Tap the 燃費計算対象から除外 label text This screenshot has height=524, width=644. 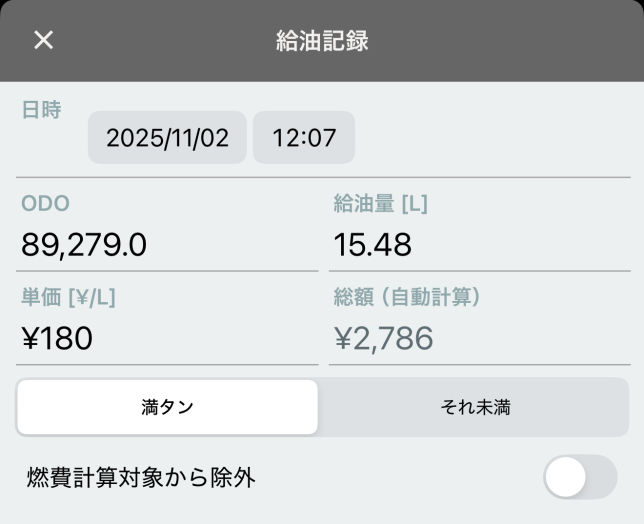coord(141,478)
